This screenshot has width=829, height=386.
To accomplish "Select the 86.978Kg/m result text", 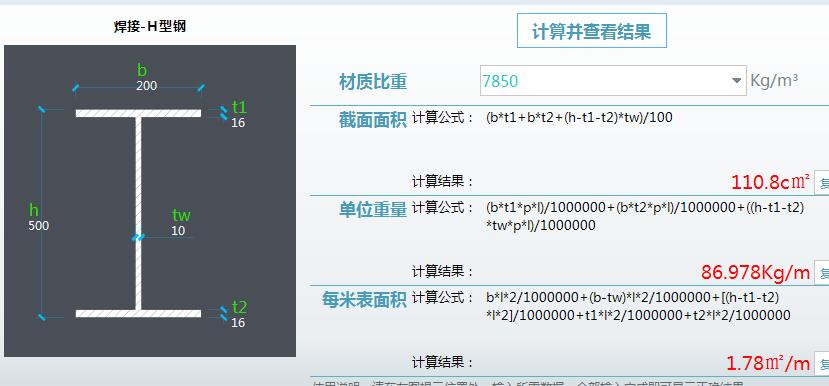I will (756, 273).
